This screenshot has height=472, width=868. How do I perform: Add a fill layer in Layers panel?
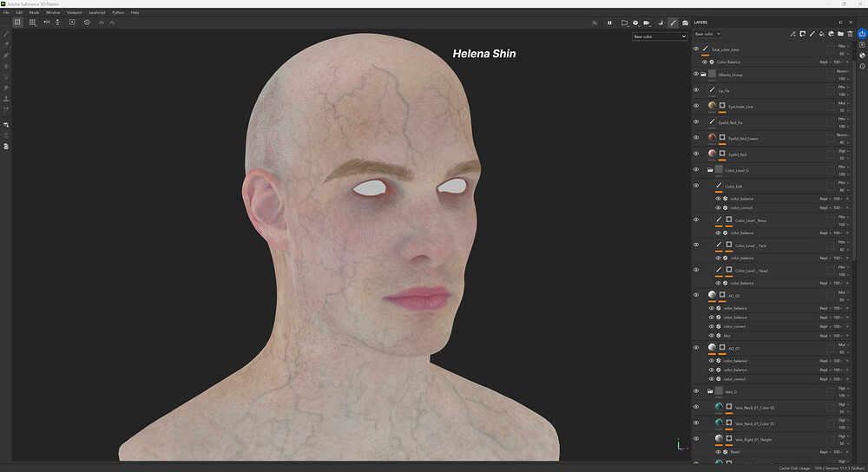[x=821, y=35]
